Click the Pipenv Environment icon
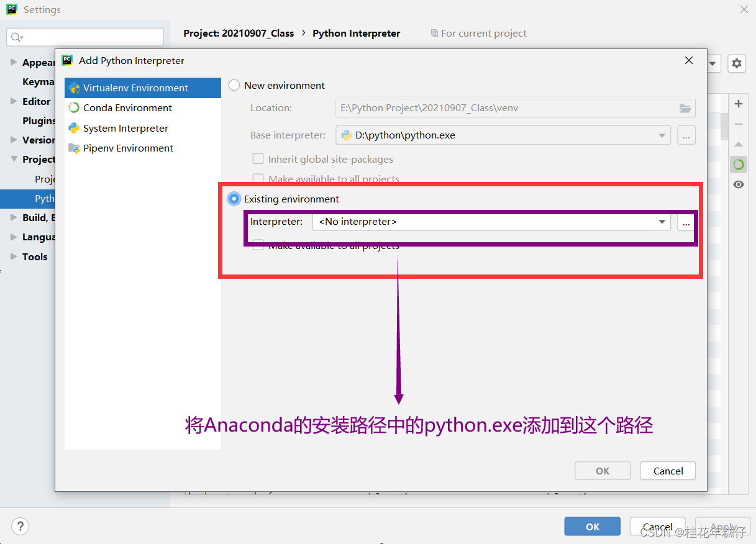Screen dimensions: 756x544 [x=74, y=148]
